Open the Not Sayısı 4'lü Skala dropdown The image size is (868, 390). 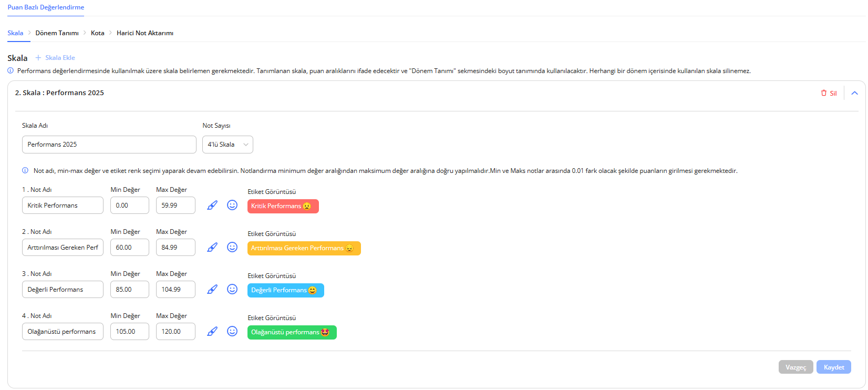pos(228,145)
